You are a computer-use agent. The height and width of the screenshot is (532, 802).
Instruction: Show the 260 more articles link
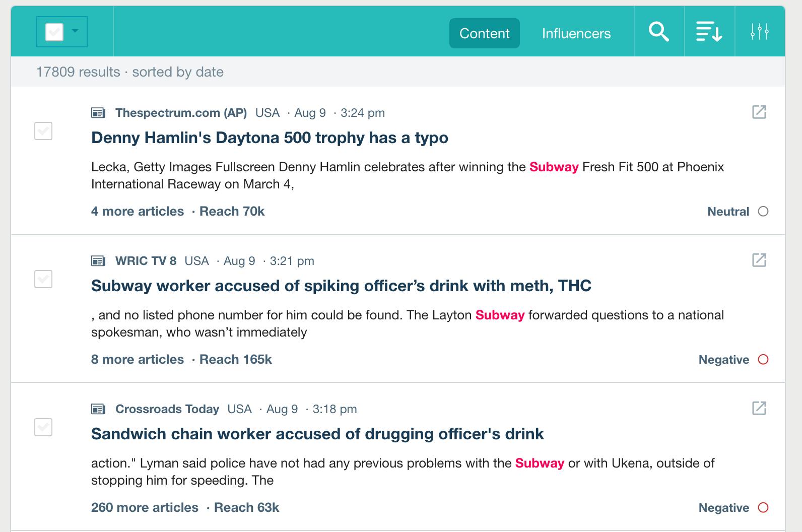[x=145, y=507]
